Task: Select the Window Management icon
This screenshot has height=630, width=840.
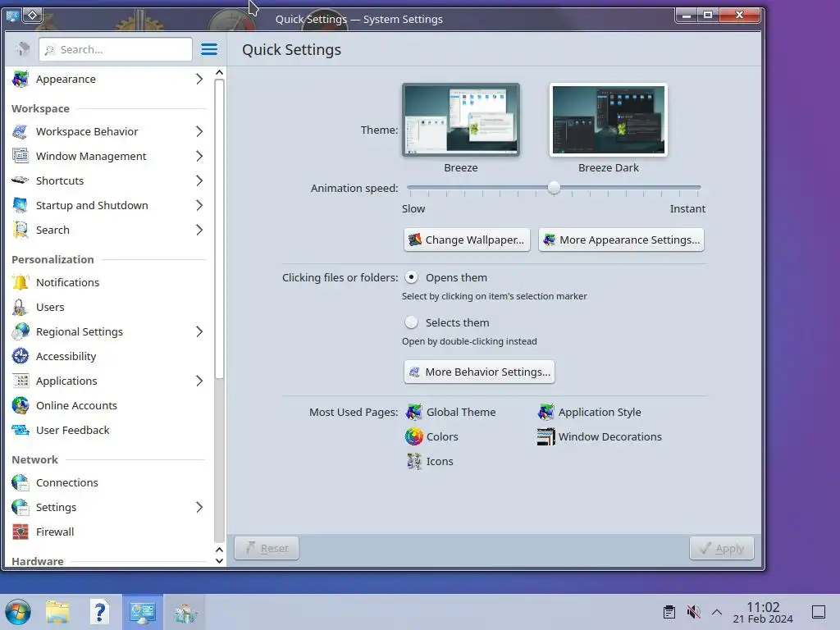Action: point(21,156)
